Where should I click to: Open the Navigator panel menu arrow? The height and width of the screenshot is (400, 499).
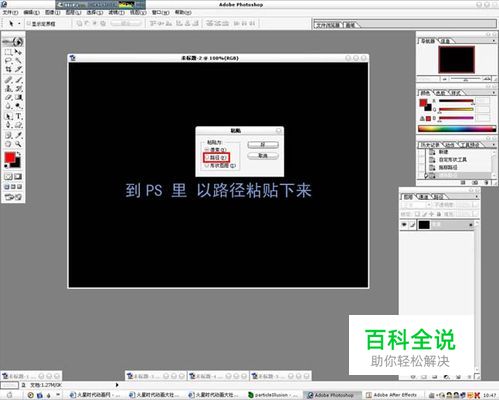[494, 41]
